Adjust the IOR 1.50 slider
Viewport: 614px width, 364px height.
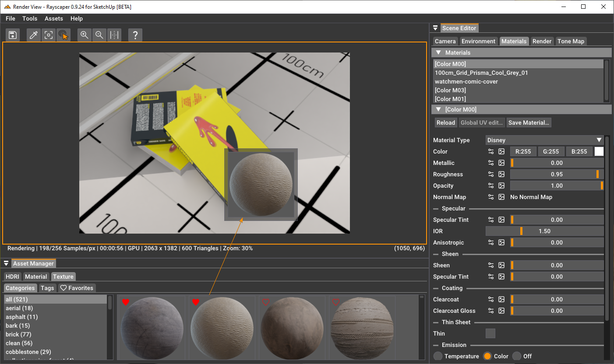pos(545,231)
